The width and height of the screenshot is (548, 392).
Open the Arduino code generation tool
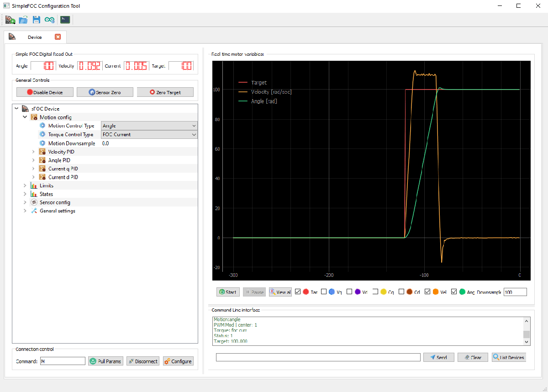(50, 20)
